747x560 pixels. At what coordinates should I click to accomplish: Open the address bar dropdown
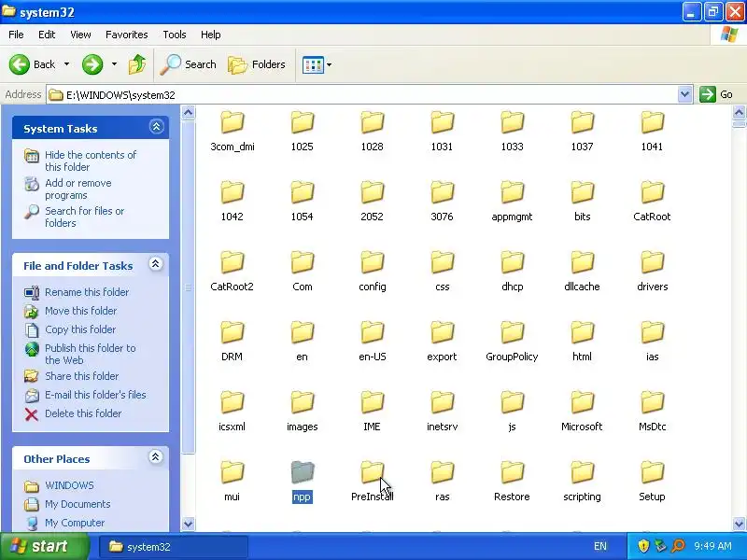pyautogui.click(x=684, y=94)
